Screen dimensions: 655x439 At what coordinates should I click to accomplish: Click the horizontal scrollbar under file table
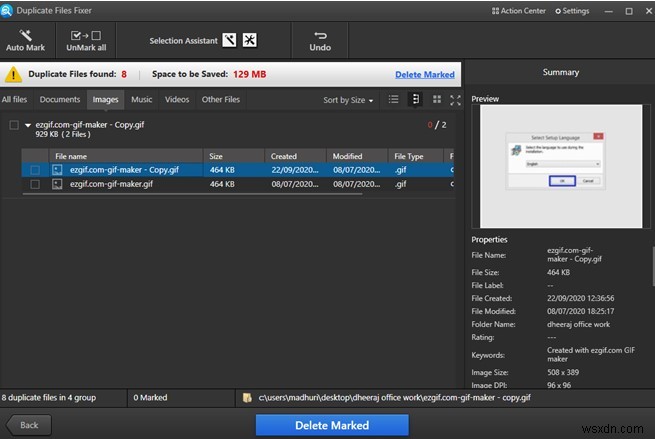pyautogui.click(x=193, y=194)
